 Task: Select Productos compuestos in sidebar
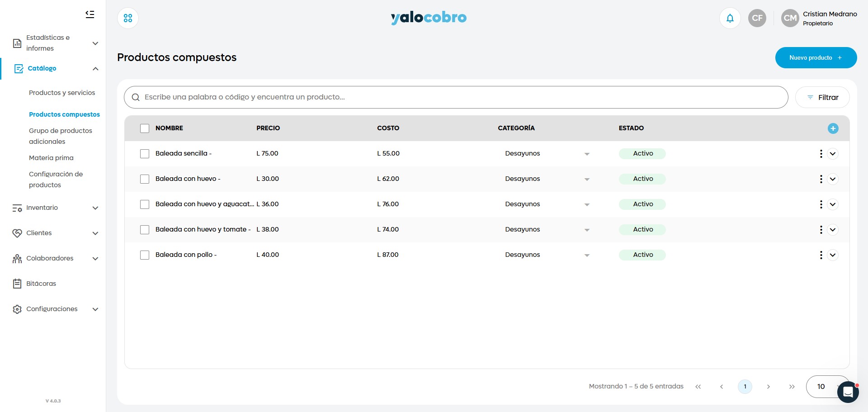[x=64, y=114]
